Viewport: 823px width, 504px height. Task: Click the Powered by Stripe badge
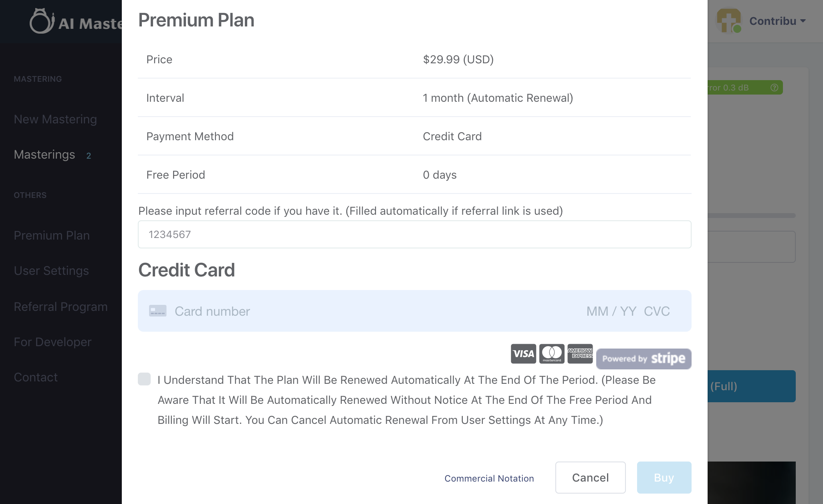644,359
